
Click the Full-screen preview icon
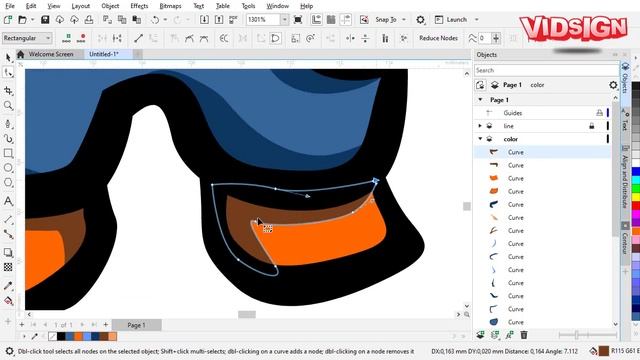(x=298, y=20)
